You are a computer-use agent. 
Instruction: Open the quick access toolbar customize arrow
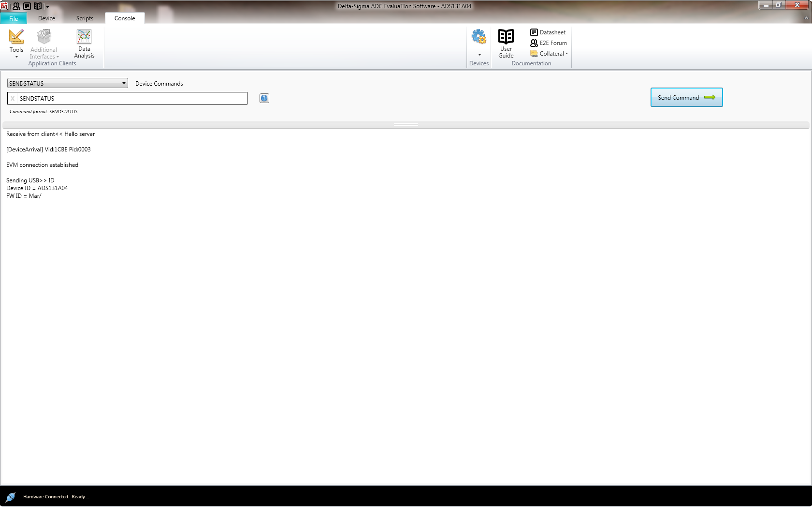tap(47, 6)
